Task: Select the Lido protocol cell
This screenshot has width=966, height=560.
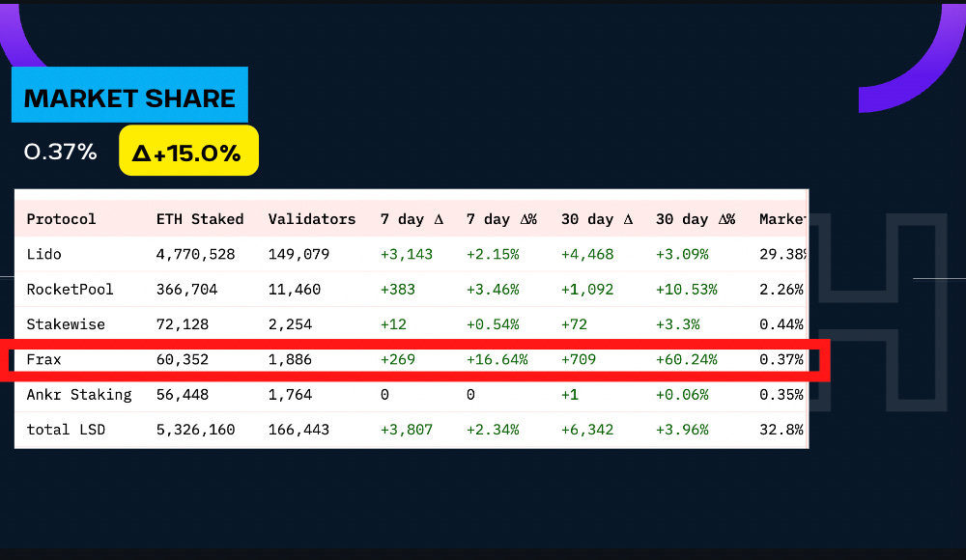Action: pyautogui.click(x=43, y=255)
